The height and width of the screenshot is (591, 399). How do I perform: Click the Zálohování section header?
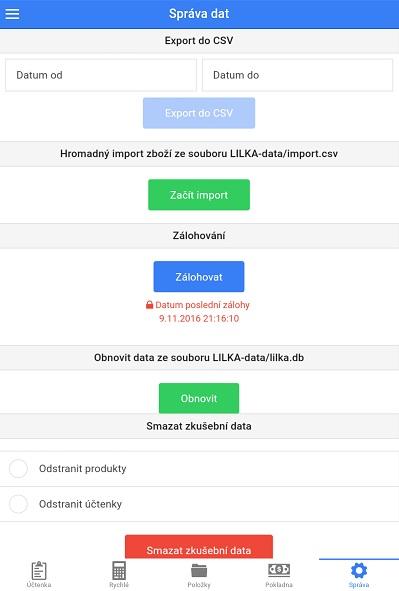click(x=199, y=236)
